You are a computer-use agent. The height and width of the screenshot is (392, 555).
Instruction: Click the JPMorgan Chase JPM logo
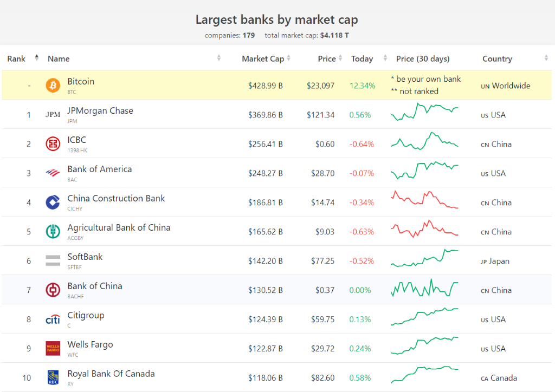click(53, 115)
